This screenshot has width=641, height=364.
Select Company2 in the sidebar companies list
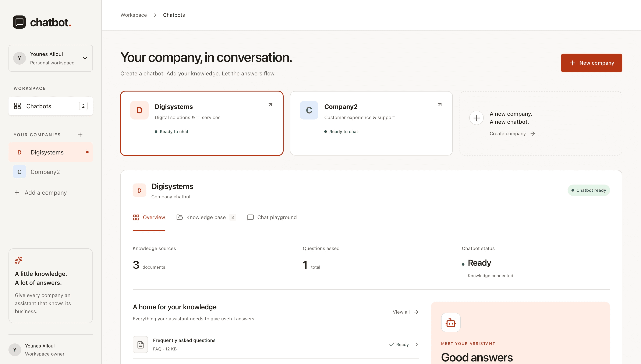click(x=50, y=172)
